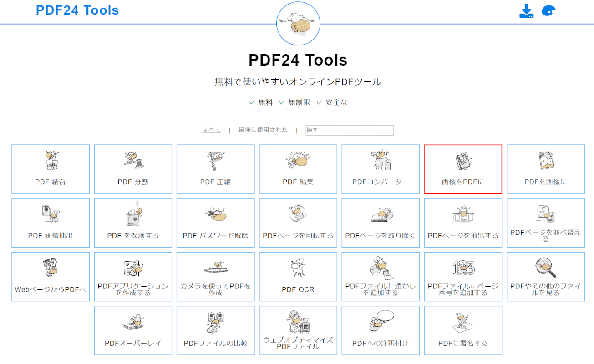Open the PDF パスワード解除 tool
This screenshot has height=364, width=594.
[216, 223]
